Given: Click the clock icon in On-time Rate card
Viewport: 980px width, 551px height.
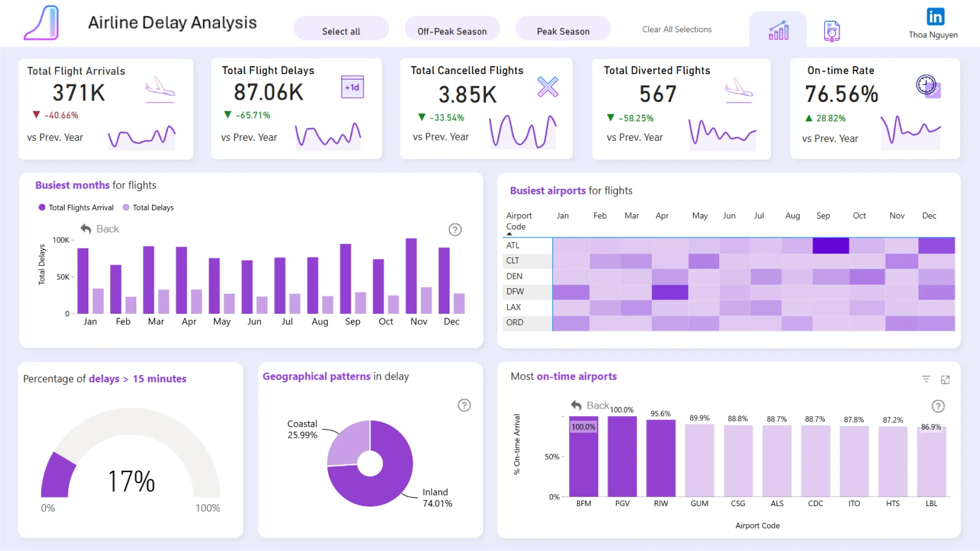Looking at the screenshot, I should pos(928,86).
